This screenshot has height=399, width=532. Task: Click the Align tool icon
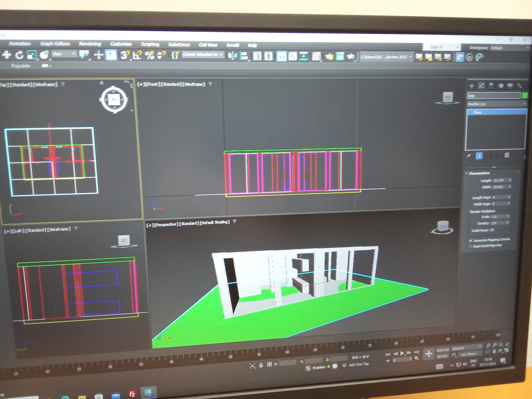(244, 56)
